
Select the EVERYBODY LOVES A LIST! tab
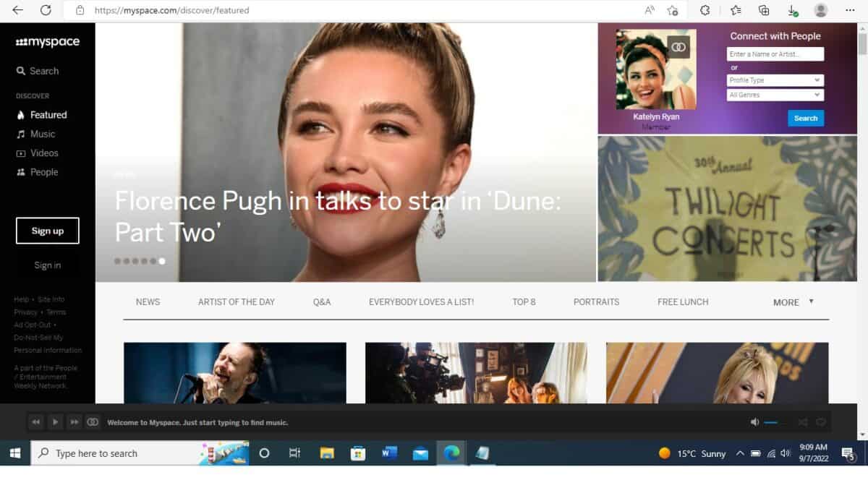pos(421,302)
